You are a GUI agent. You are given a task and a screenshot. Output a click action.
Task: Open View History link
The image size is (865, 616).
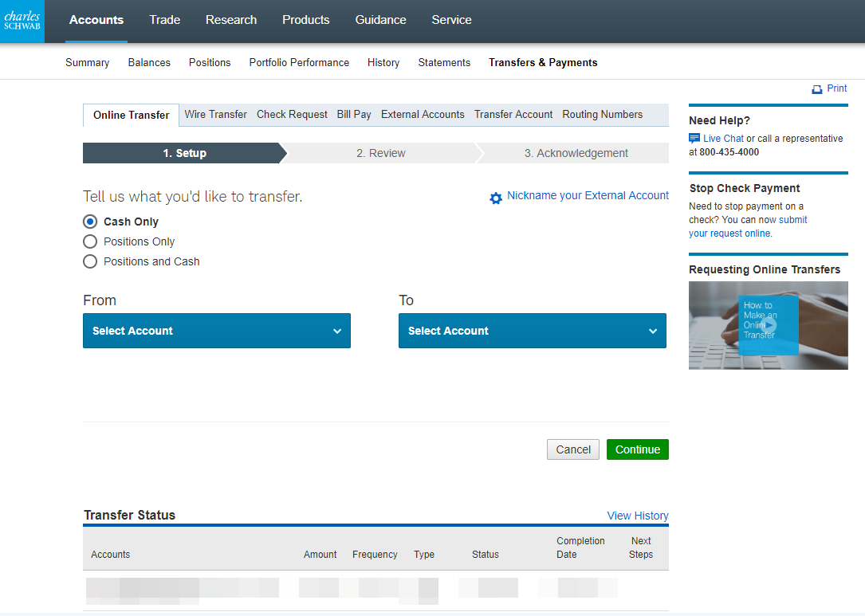click(x=637, y=516)
